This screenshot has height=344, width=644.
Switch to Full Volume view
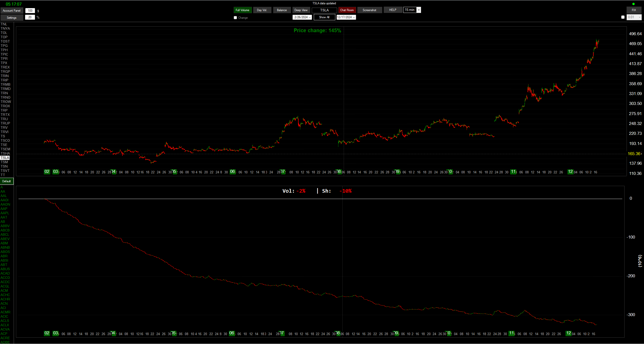pyautogui.click(x=243, y=10)
